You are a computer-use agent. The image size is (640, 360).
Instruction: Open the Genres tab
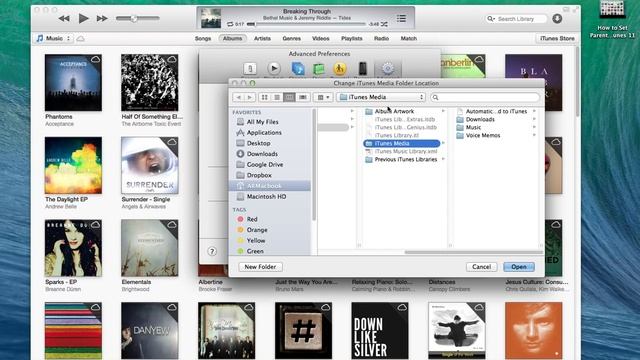[x=291, y=38]
